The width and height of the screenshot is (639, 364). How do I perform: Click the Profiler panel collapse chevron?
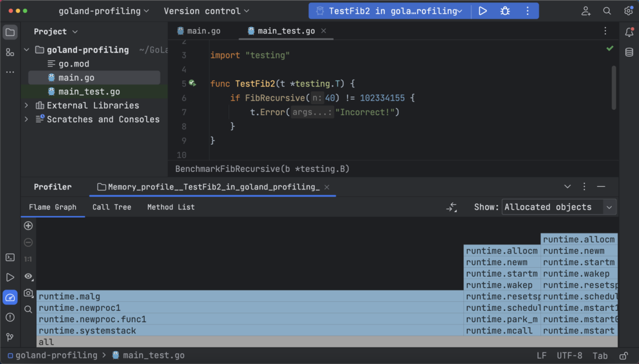(567, 187)
